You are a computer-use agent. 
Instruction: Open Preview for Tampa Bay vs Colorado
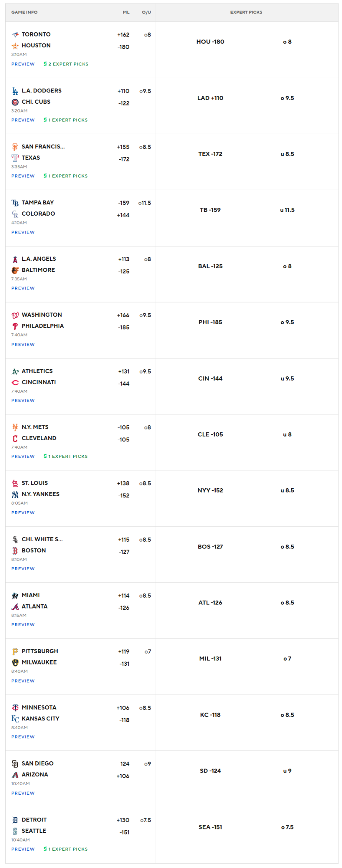23,232
